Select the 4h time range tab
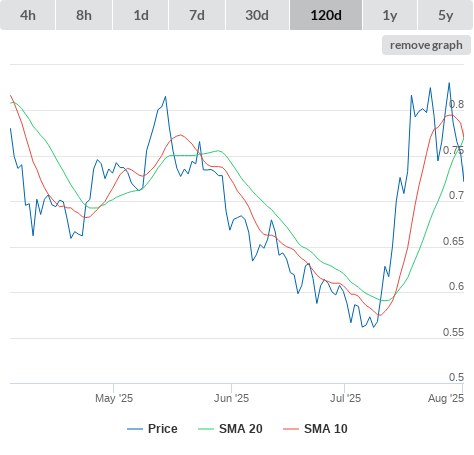 28,15
